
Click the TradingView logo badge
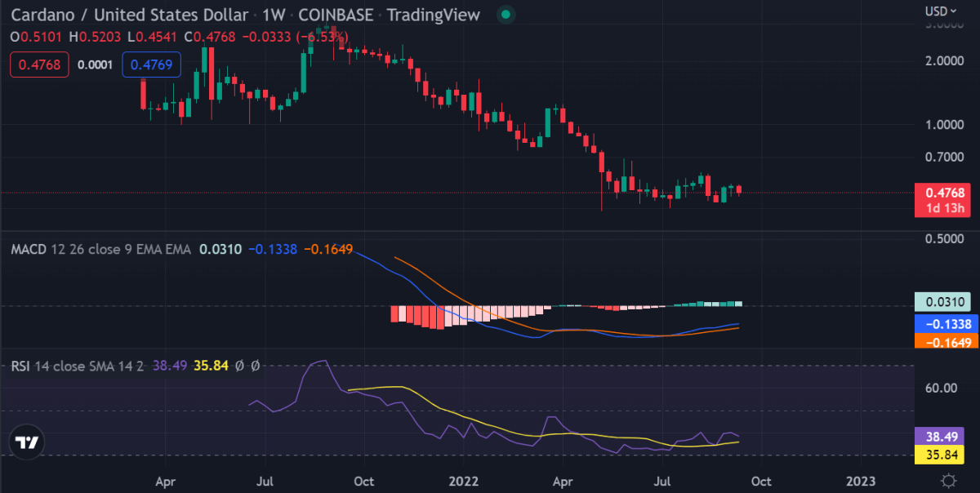[28, 442]
